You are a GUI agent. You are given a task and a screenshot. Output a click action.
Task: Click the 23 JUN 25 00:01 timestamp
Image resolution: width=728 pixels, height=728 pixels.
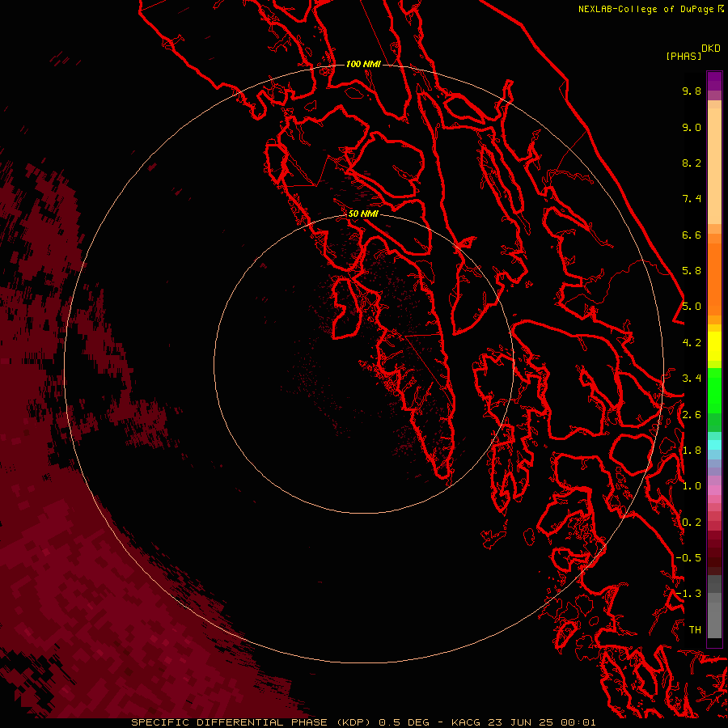pos(541,722)
